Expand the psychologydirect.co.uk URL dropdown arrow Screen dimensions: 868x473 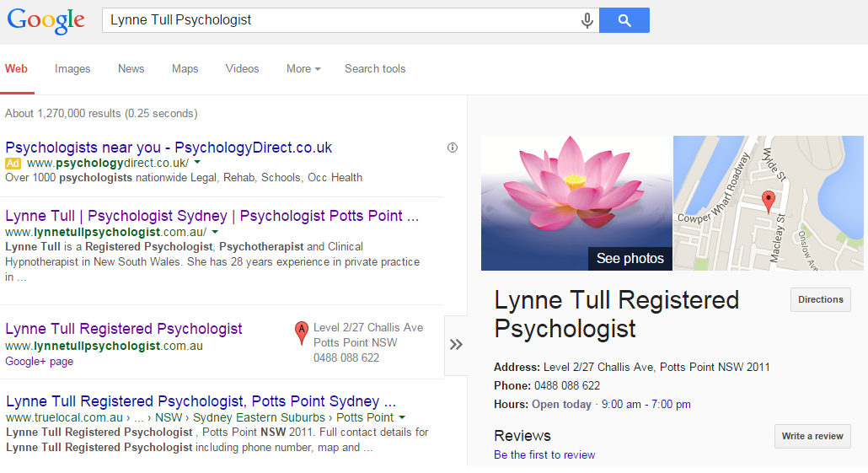pos(198,163)
